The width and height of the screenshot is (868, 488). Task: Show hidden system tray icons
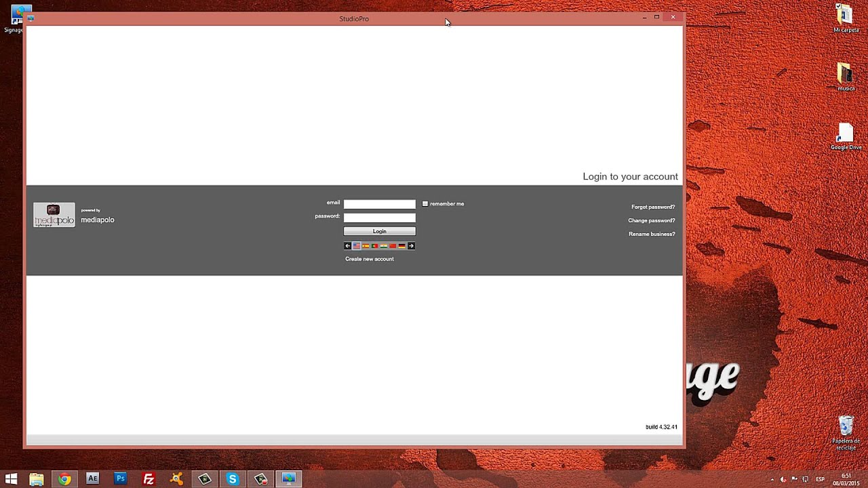coord(772,479)
